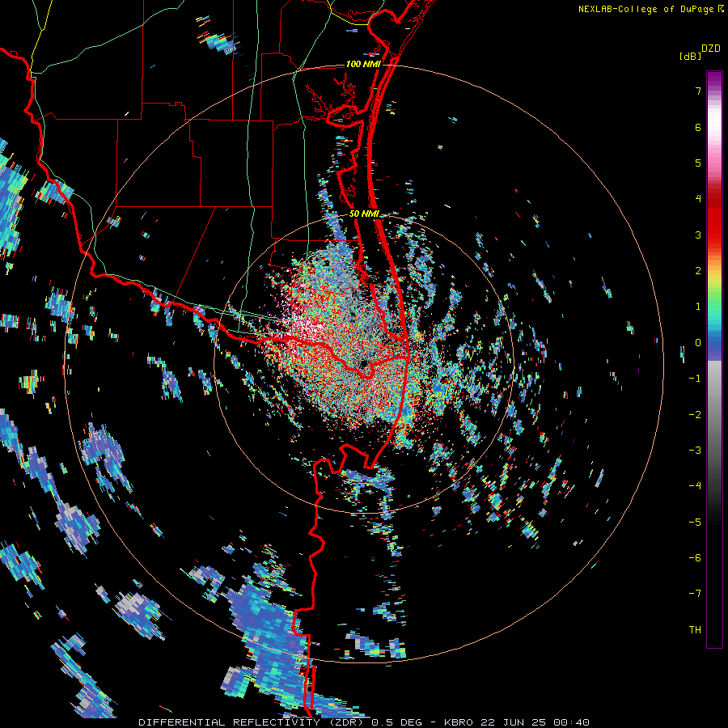Click the 2 value on the scale
Screen dimensions: 728x728
(698, 271)
